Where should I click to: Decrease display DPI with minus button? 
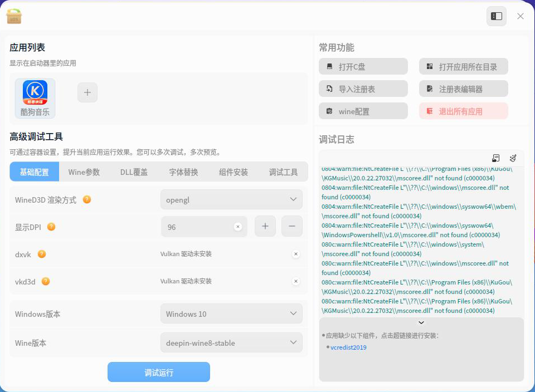[291, 226]
